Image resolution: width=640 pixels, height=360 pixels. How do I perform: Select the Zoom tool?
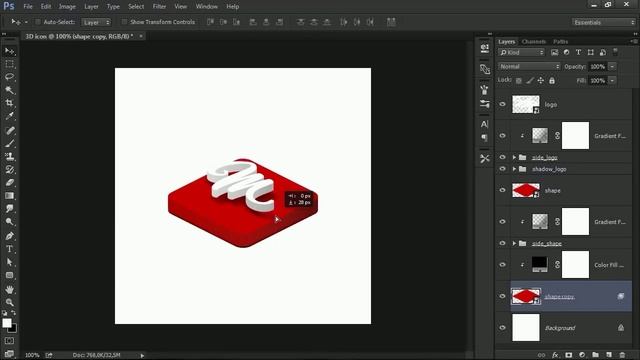(x=9, y=302)
